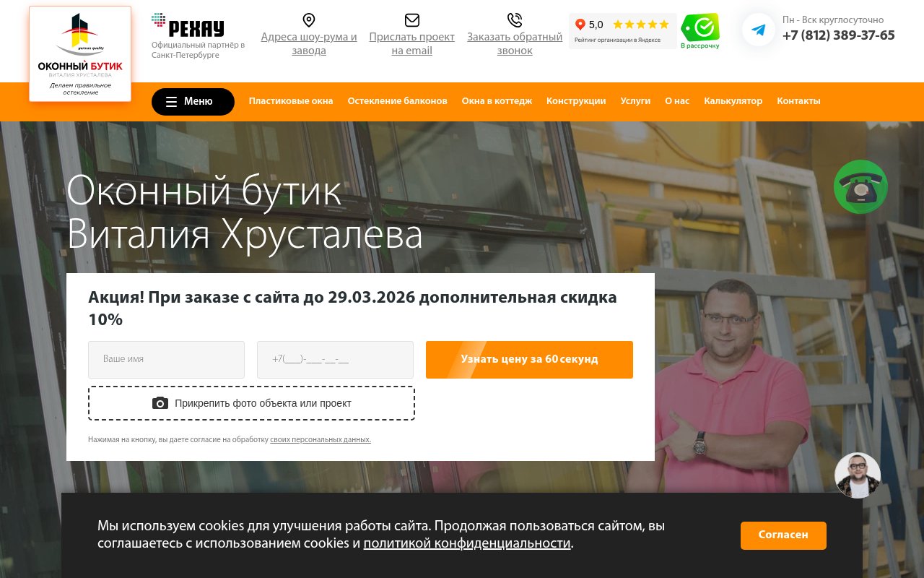Attach a photo via Прикрепить фото объекта
This screenshot has width=924, height=578.
[x=251, y=403]
